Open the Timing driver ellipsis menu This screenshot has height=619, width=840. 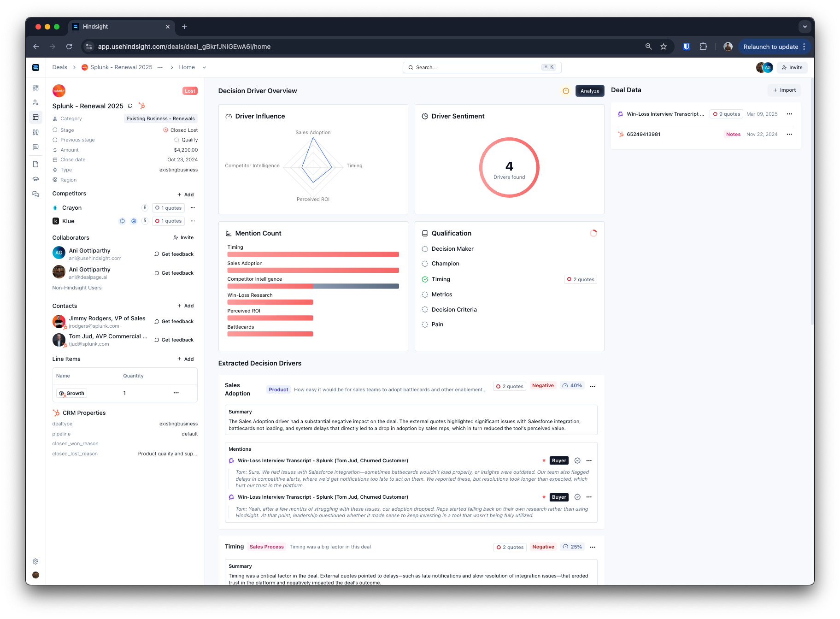593,547
